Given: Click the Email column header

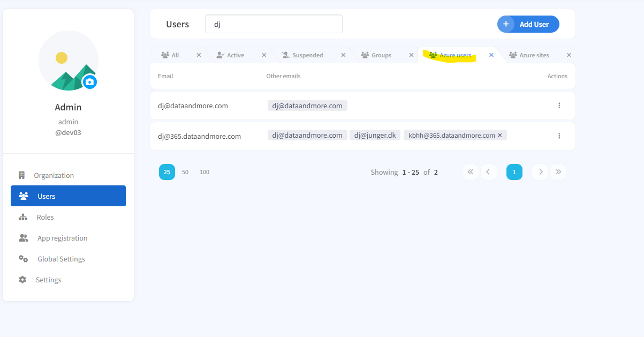Looking at the screenshot, I should (x=165, y=76).
